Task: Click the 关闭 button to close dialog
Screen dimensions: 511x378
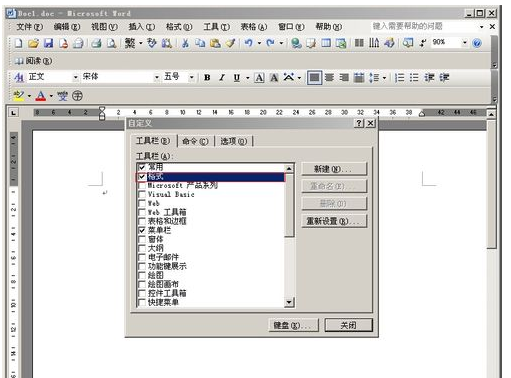Action: pos(349,325)
